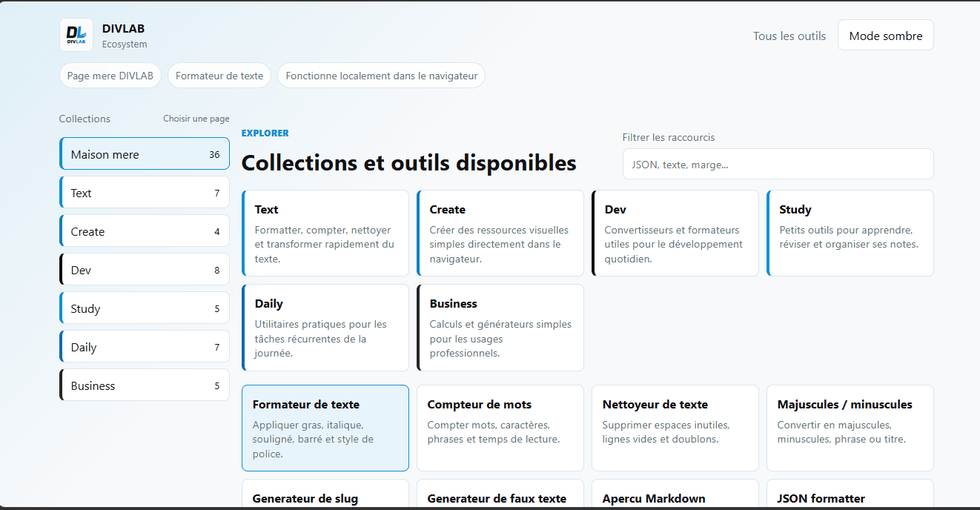Open the JSON formatter tool card
Viewport: 980px width, 510px height.
[x=850, y=494]
